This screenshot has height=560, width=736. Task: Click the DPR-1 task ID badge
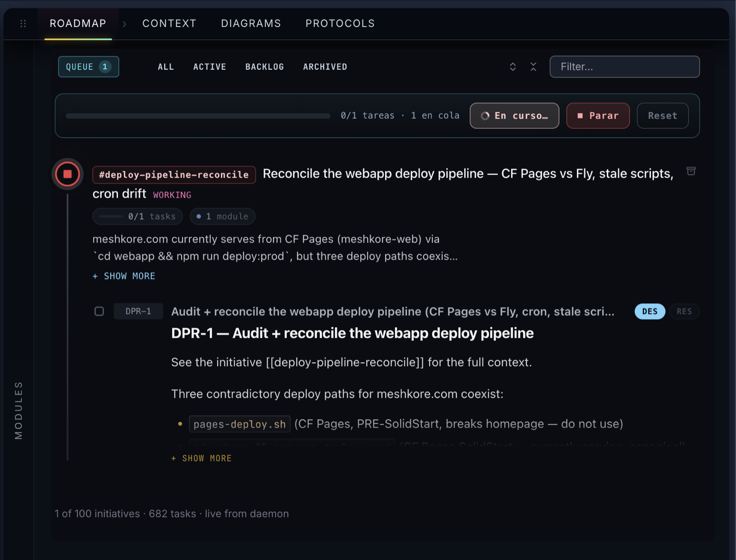tap(138, 312)
